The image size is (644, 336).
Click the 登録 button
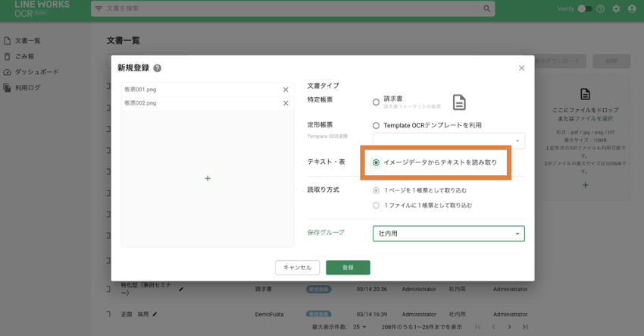348,268
